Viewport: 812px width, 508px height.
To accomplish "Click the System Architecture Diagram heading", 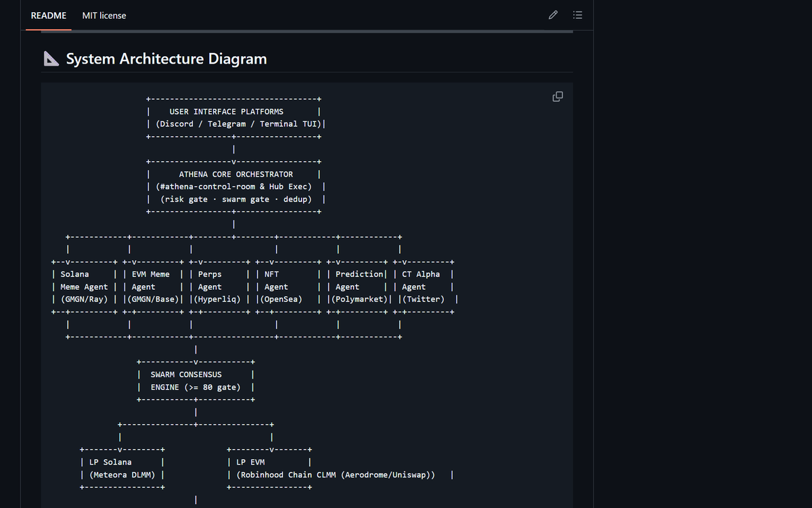I will pyautogui.click(x=166, y=59).
